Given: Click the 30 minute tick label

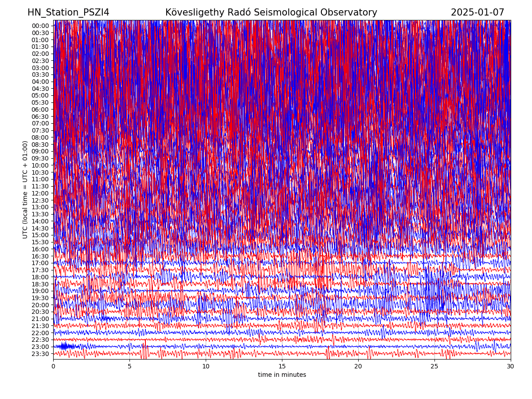Looking at the screenshot, I should (x=511, y=366).
